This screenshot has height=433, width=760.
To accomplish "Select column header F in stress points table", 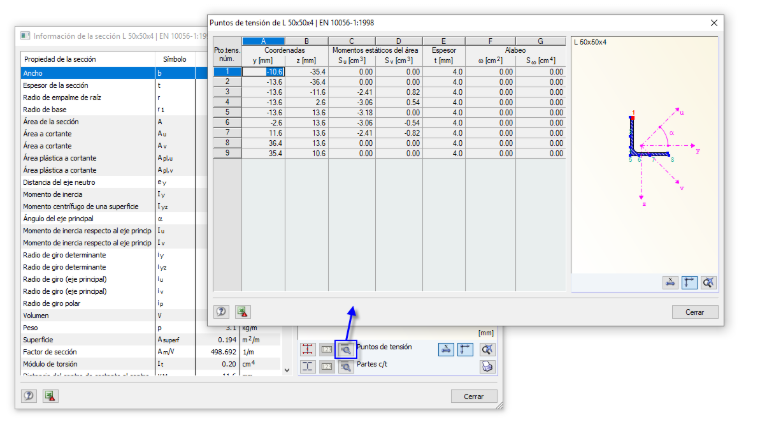I will (x=490, y=41).
